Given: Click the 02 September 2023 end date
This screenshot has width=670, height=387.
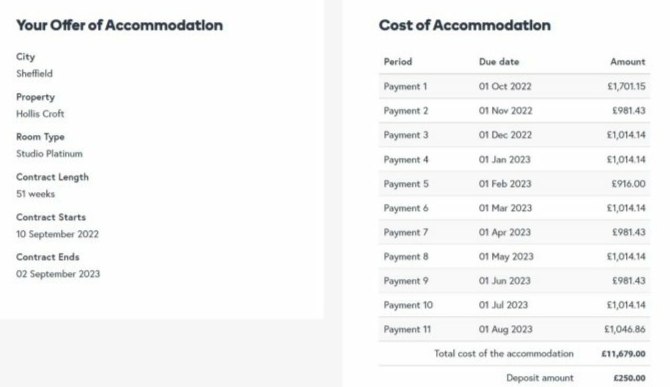Looking at the screenshot, I should click(58, 274).
